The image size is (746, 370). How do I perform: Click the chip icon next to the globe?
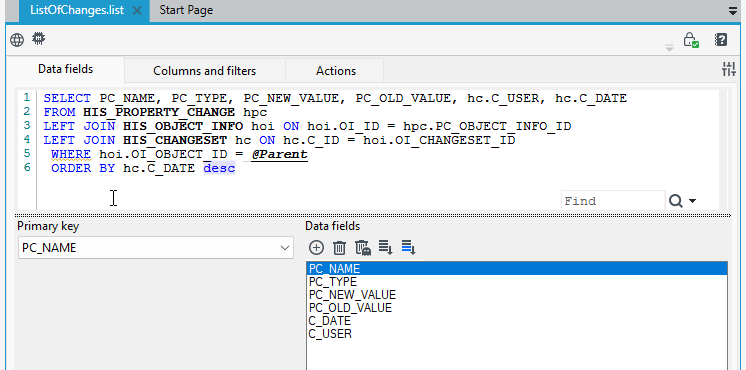(39, 39)
